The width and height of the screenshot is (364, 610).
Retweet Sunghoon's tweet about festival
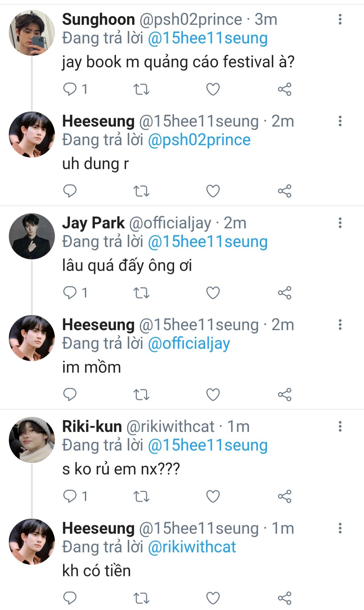(141, 89)
